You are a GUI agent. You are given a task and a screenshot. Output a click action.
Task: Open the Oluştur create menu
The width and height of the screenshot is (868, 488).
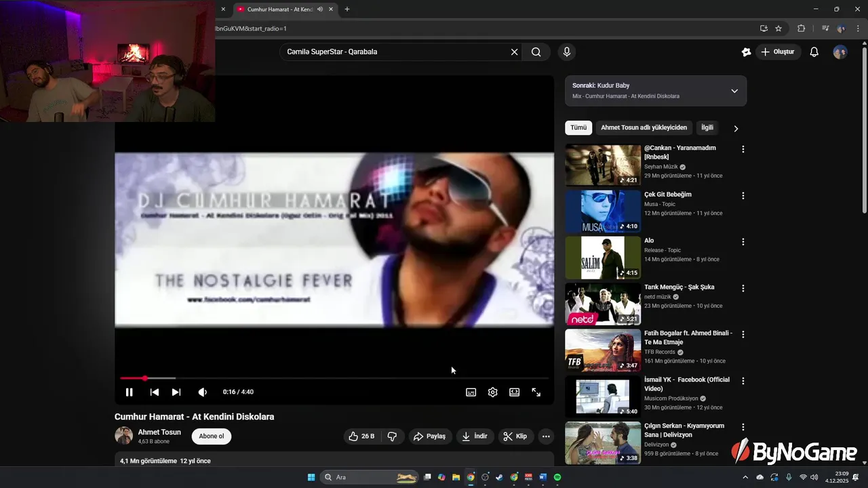(778, 52)
